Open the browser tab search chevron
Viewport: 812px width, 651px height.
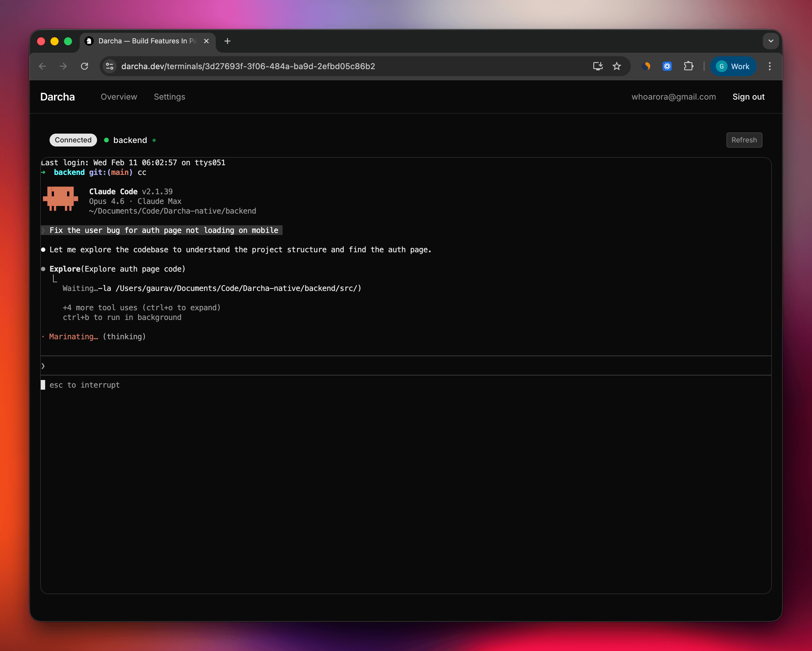[771, 41]
